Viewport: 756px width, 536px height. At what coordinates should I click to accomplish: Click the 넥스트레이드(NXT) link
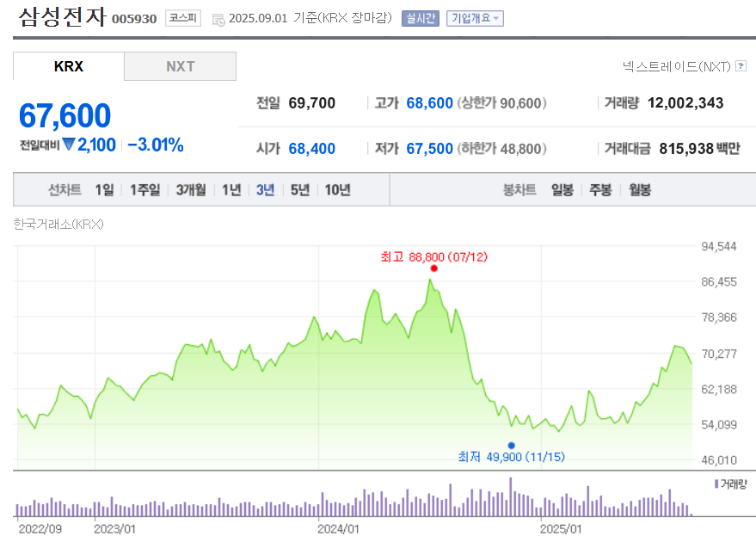[677, 66]
